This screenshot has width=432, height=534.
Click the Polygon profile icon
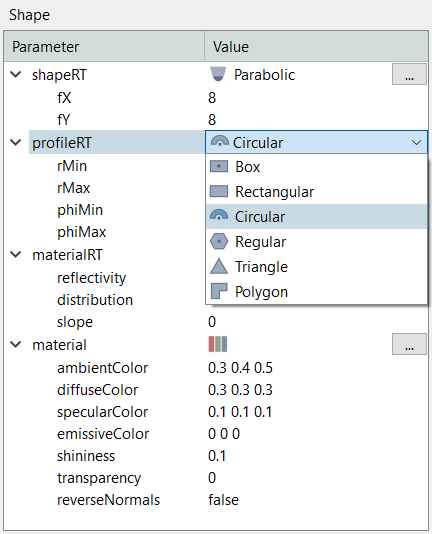[219, 291]
